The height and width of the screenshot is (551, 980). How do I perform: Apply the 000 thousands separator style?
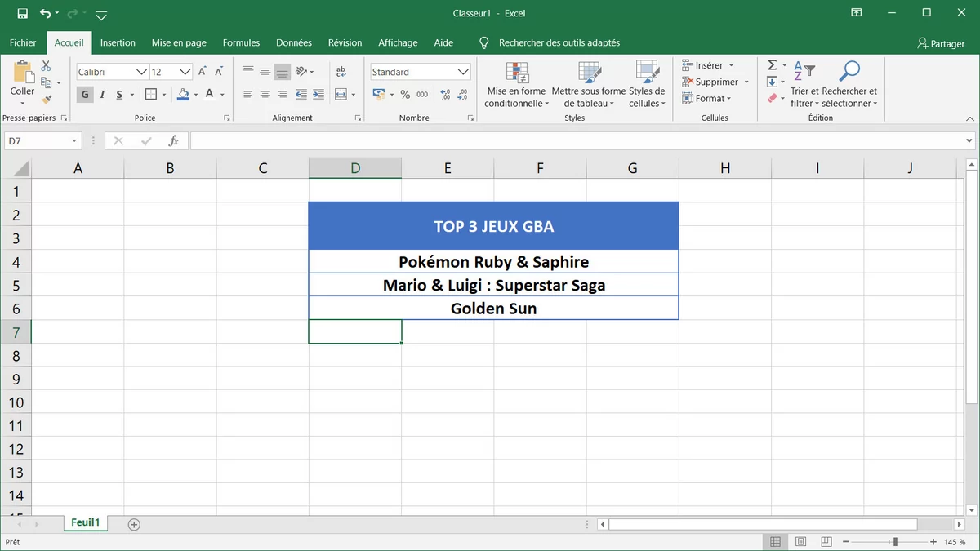422,95
